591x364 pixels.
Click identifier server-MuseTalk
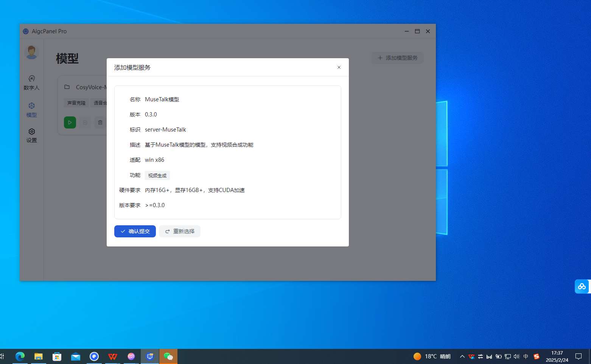[165, 130]
